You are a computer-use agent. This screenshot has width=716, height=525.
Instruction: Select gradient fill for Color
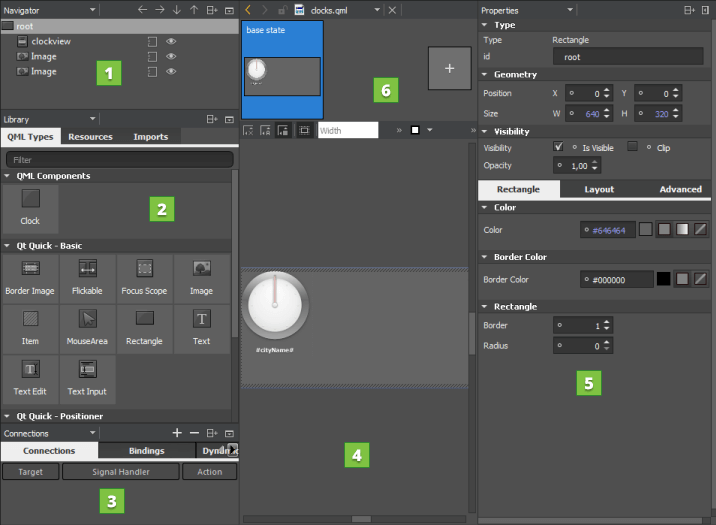pos(682,229)
